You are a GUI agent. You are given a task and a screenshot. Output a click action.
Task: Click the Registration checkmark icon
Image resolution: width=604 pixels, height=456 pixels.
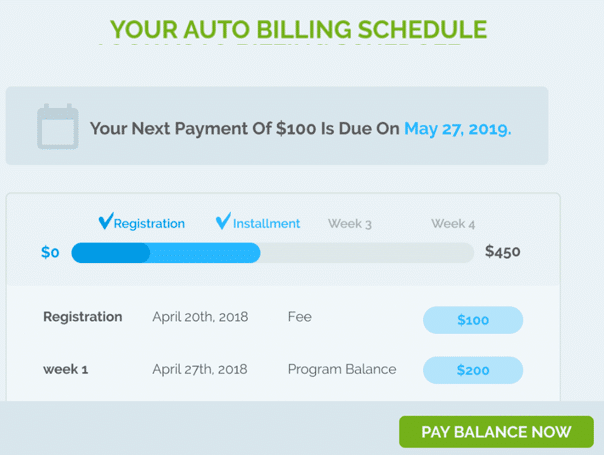(x=106, y=222)
